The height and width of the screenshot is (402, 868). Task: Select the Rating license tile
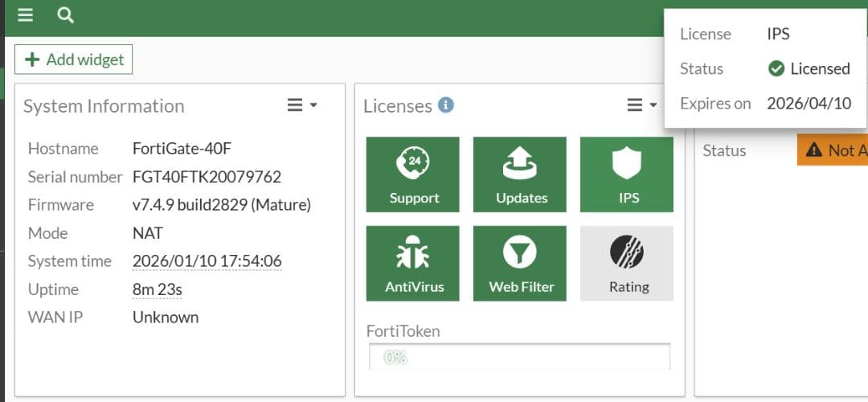[x=627, y=263]
